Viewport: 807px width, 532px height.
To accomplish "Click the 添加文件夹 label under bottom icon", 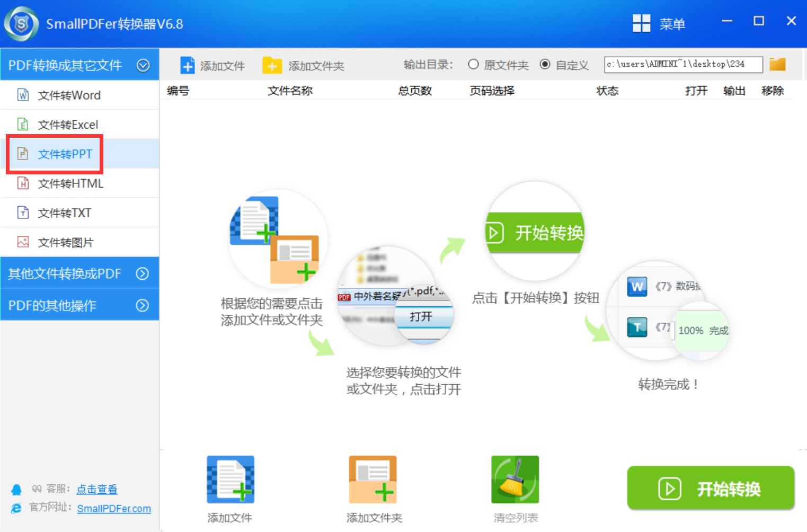I will pyautogui.click(x=374, y=518).
